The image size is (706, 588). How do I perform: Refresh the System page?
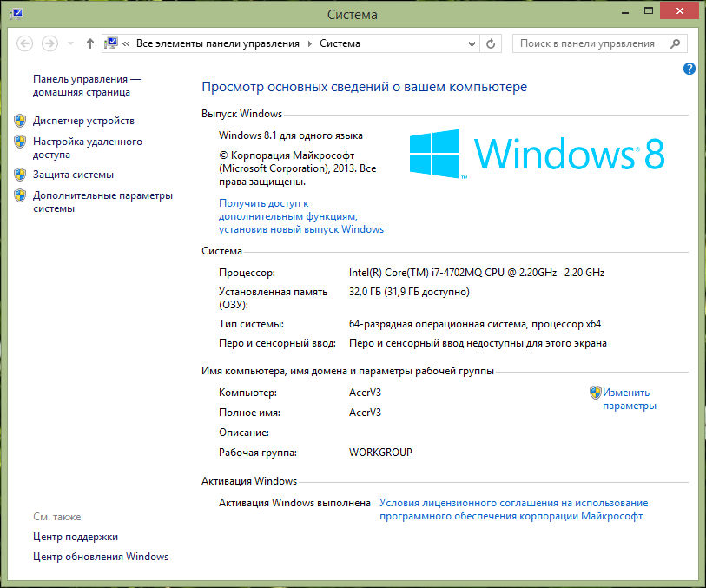[x=491, y=43]
